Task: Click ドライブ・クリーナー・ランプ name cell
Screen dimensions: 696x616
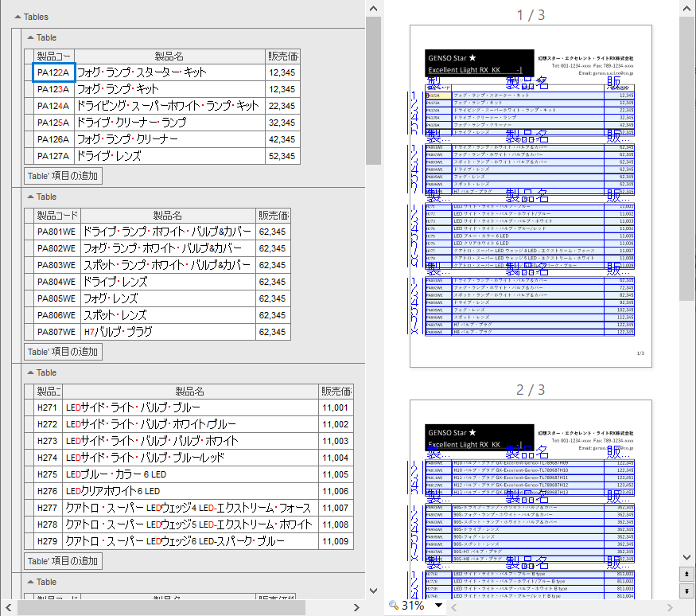Action: pyautogui.click(x=169, y=123)
